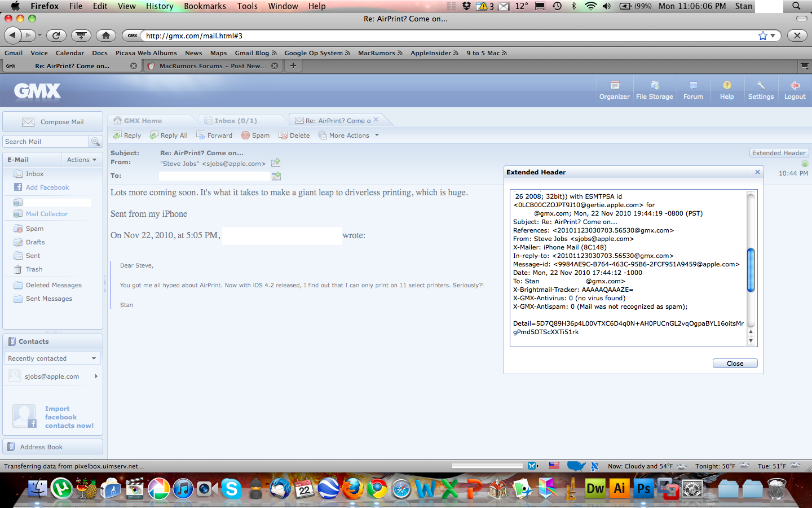The width and height of the screenshot is (812, 508).
Task: Log out of GMX
Action: click(x=795, y=90)
